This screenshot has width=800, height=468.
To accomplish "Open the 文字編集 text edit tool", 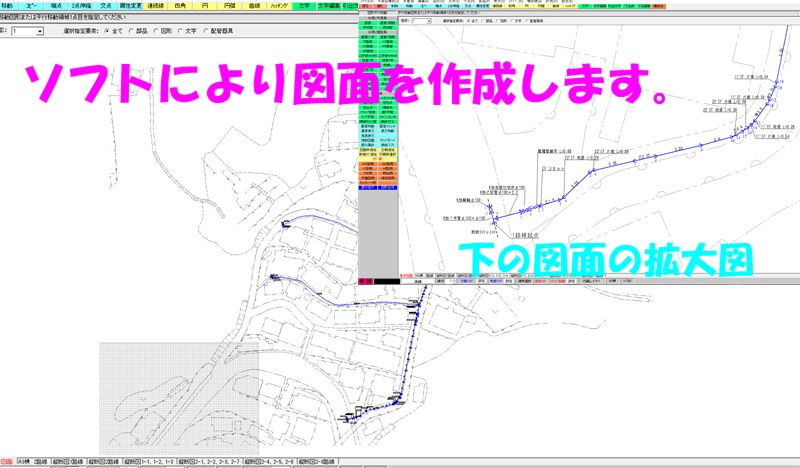I will pyautogui.click(x=329, y=6).
